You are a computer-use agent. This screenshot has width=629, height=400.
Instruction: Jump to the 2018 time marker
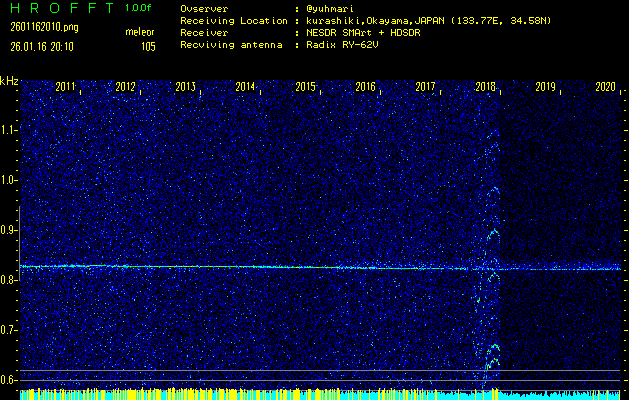point(486,88)
